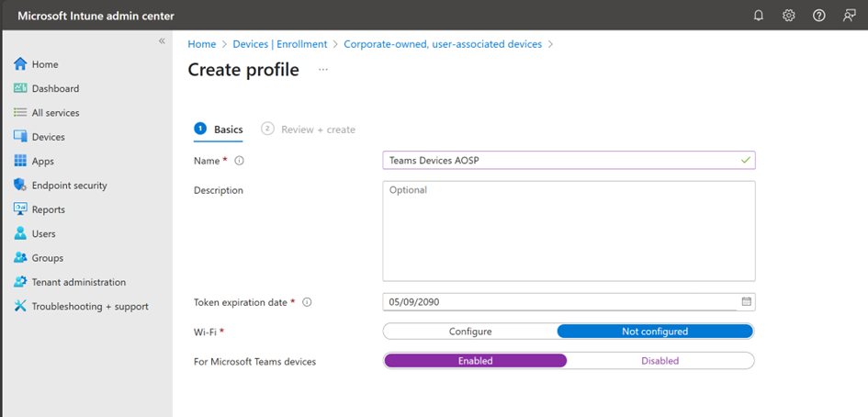The height and width of the screenshot is (417, 868).
Task: Click the info icon next to Name
Action: 239,161
